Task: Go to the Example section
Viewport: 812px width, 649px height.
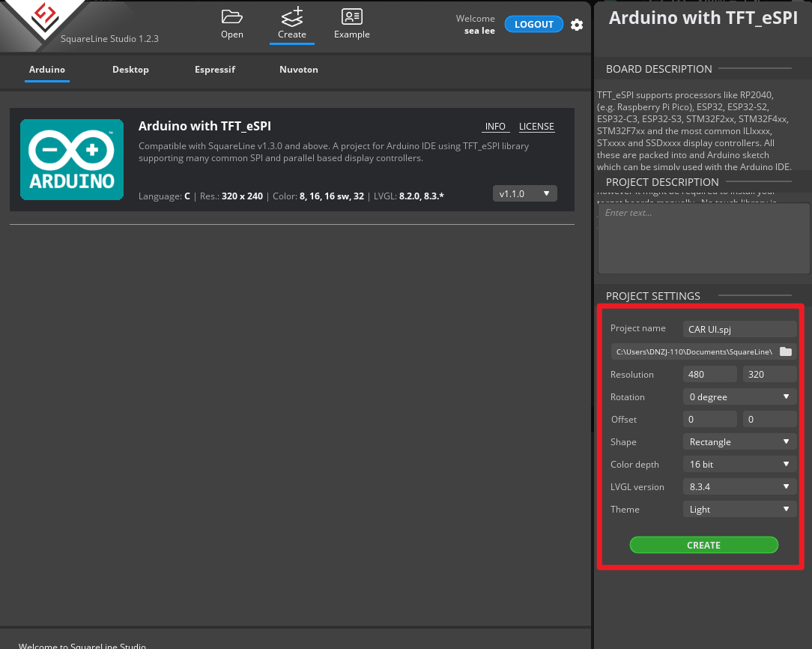Action: click(x=351, y=24)
